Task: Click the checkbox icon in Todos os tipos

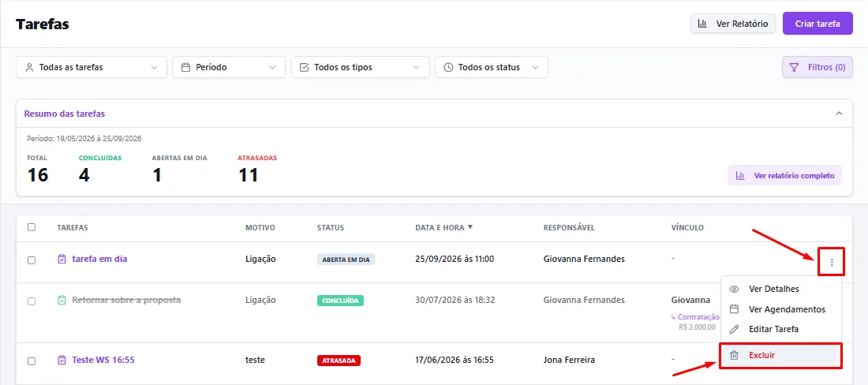Action: 305,68
